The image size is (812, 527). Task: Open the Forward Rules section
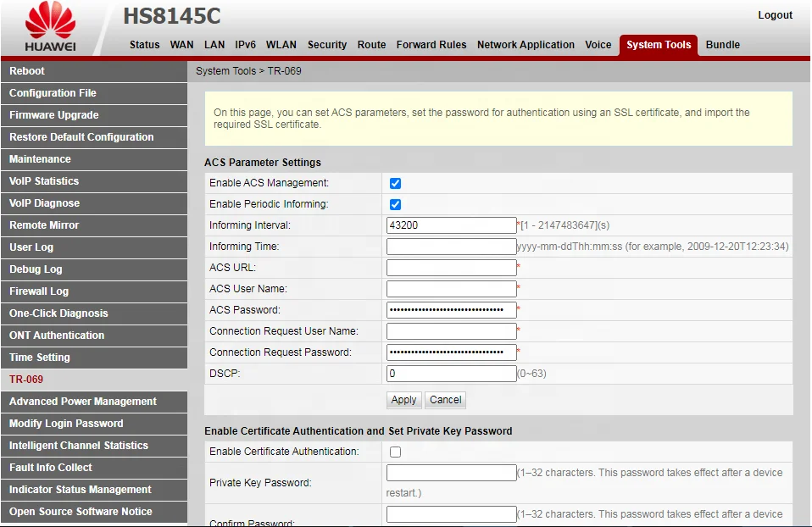point(431,45)
